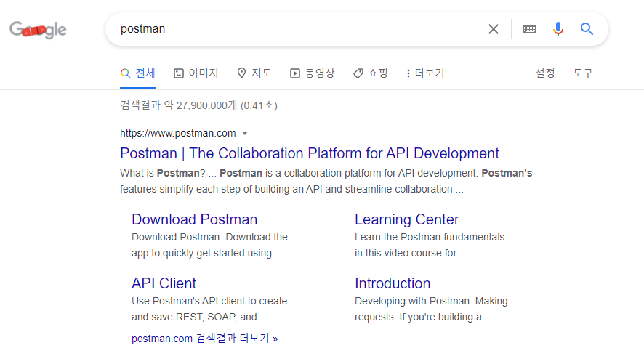
Task: Open the on-screen keyboard input tool
Action: click(x=529, y=29)
